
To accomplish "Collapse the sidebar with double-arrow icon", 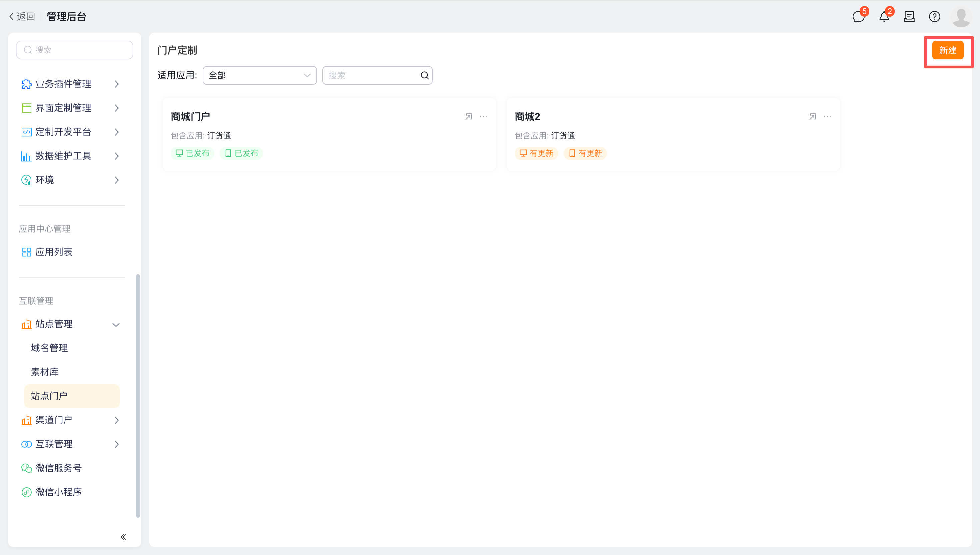I will pyautogui.click(x=123, y=537).
